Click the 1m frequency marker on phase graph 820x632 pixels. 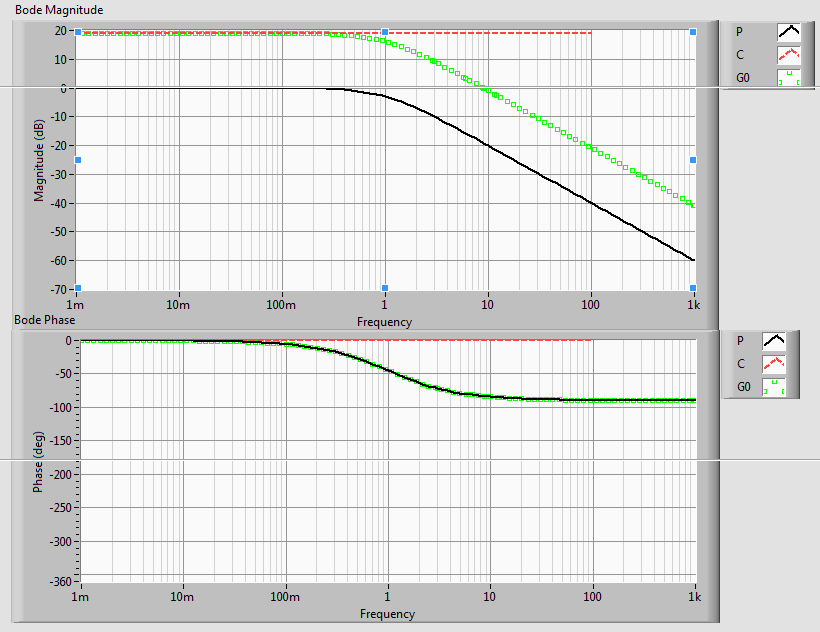coord(80,596)
